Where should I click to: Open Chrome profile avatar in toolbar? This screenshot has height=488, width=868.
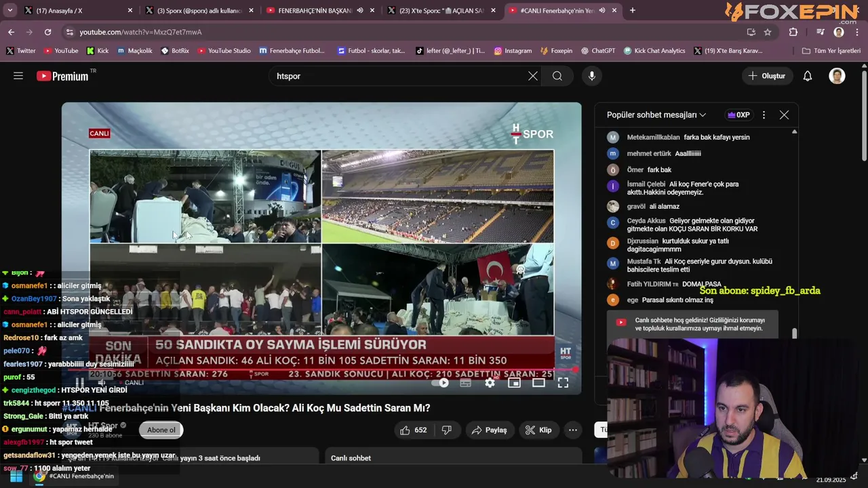click(839, 32)
